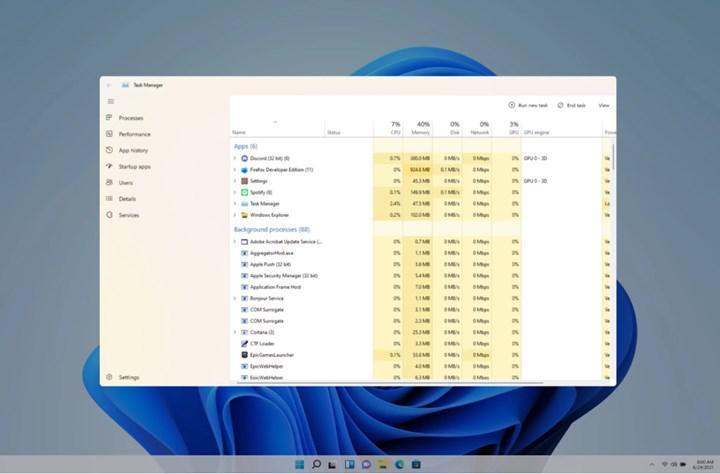720x474 pixels.
Task: Select the CTF Loader pen icon
Action: click(x=244, y=344)
